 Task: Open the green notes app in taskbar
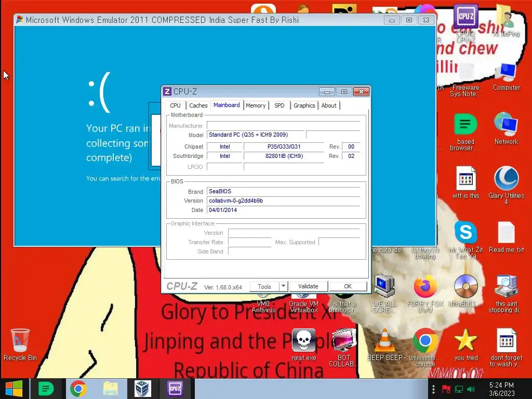point(46,389)
